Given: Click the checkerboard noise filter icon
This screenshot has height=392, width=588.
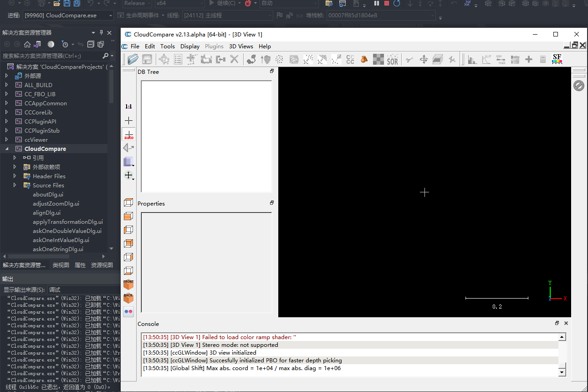Looking at the screenshot, I should pyautogui.click(x=378, y=59).
